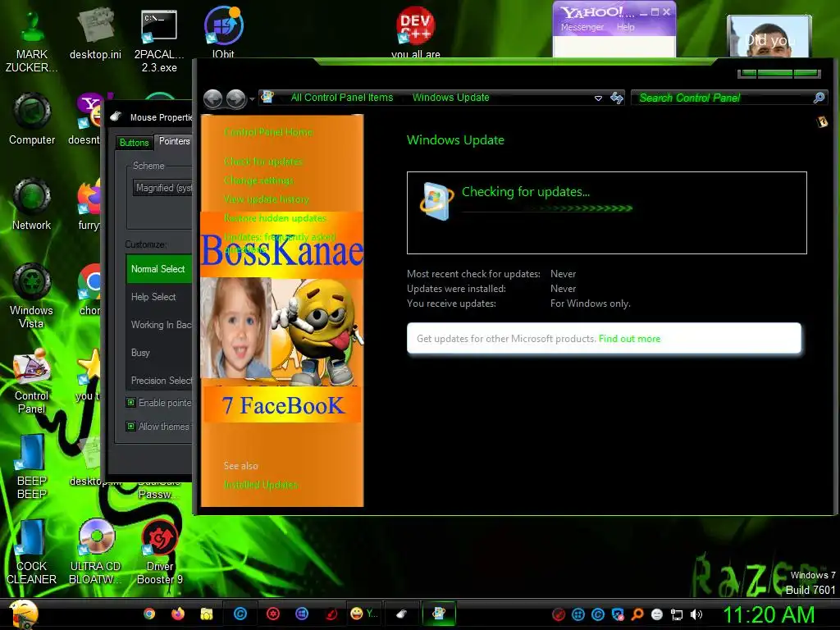Image resolution: width=840 pixels, height=630 pixels.
Task: Open the Scheme dropdown showing Magnified
Action: [162, 188]
